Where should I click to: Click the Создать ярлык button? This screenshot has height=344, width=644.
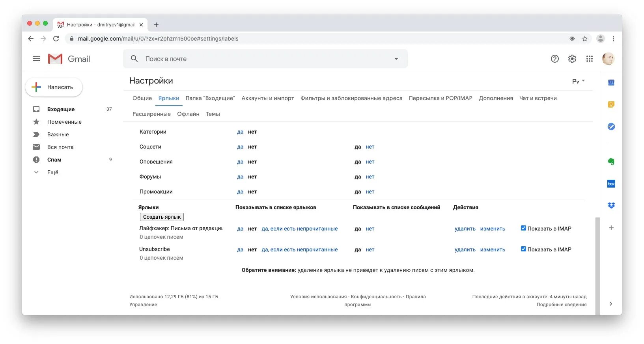[x=162, y=217]
